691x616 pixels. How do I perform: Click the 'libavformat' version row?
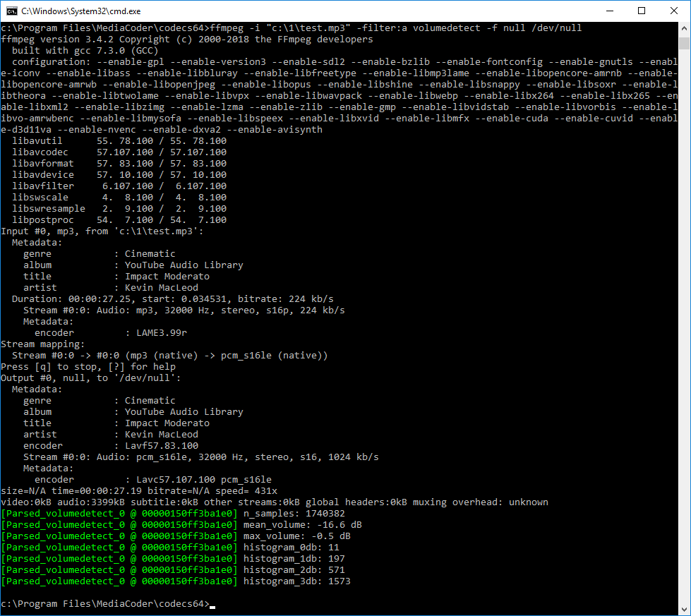119,164
